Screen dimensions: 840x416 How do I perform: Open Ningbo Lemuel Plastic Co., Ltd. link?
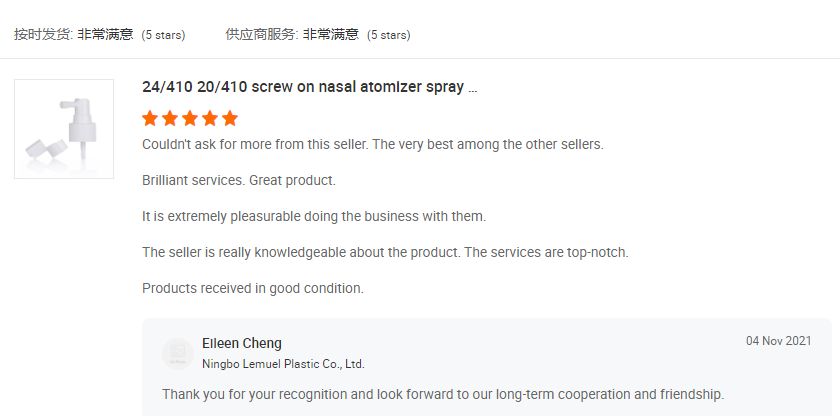click(283, 364)
